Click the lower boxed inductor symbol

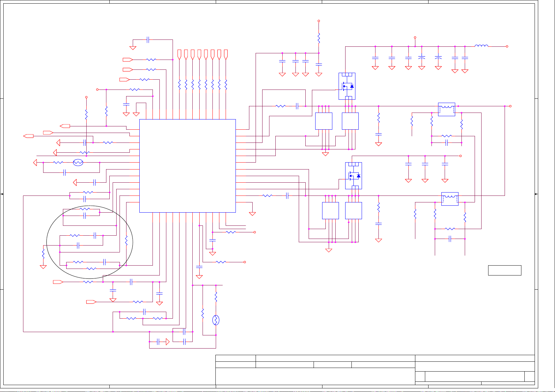click(x=450, y=199)
